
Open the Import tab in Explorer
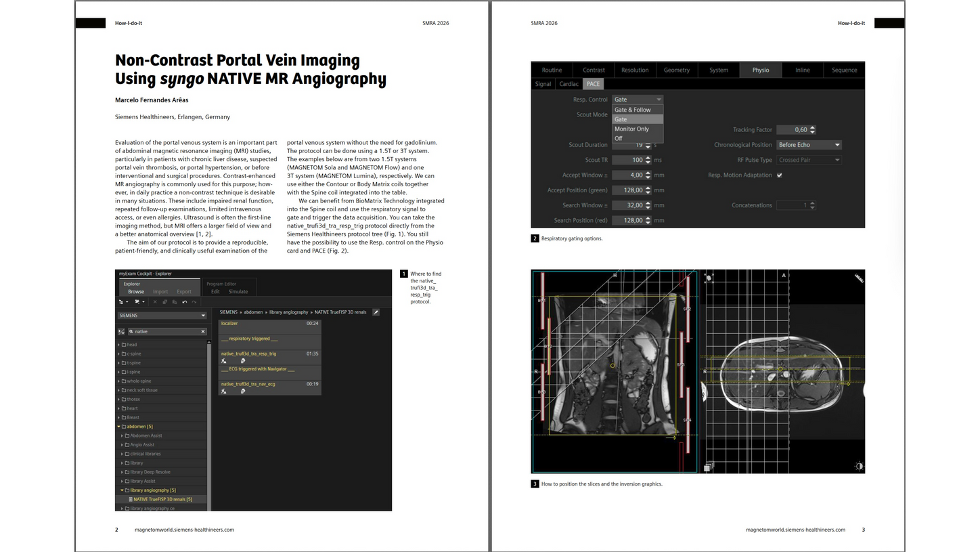(x=160, y=292)
